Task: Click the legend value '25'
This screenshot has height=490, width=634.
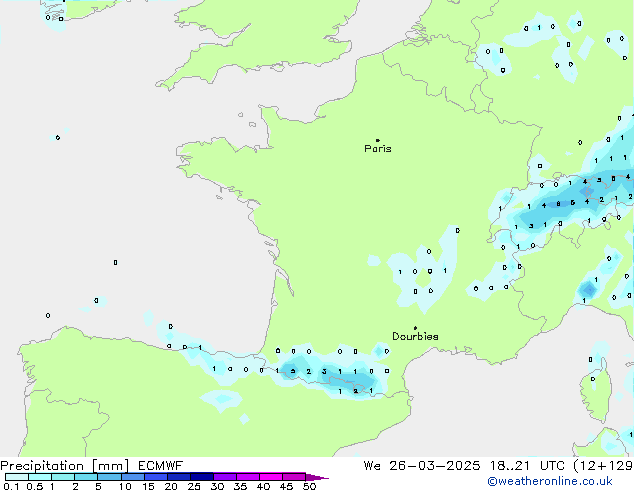Action: [194, 486]
